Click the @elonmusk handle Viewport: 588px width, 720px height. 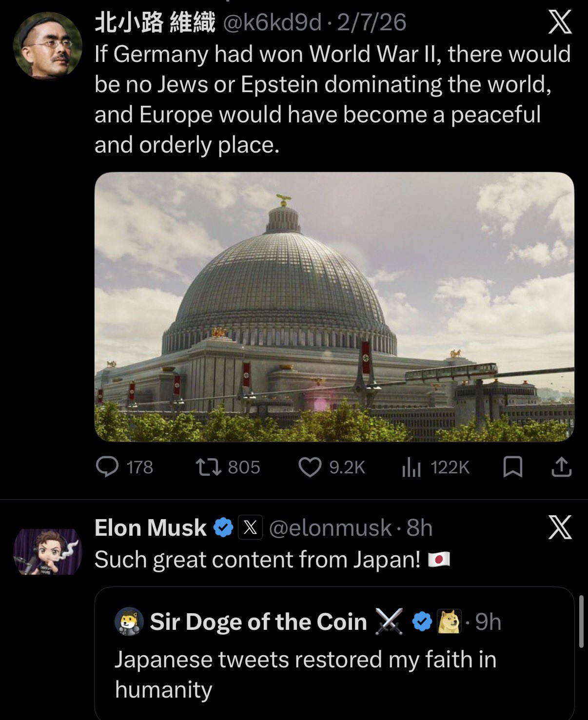coord(330,528)
